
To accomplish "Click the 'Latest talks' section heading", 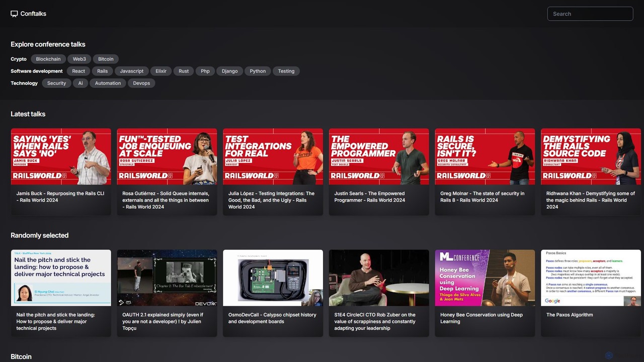I will [28, 114].
